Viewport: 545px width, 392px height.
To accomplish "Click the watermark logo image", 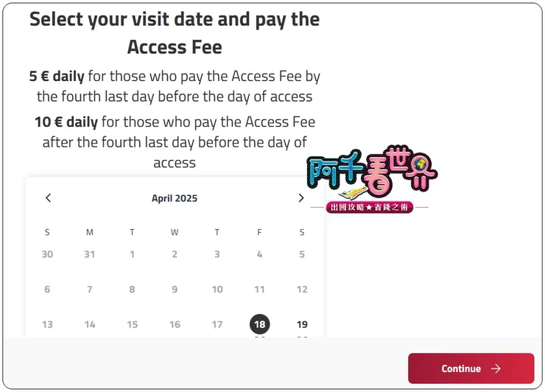I will pyautogui.click(x=372, y=184).
